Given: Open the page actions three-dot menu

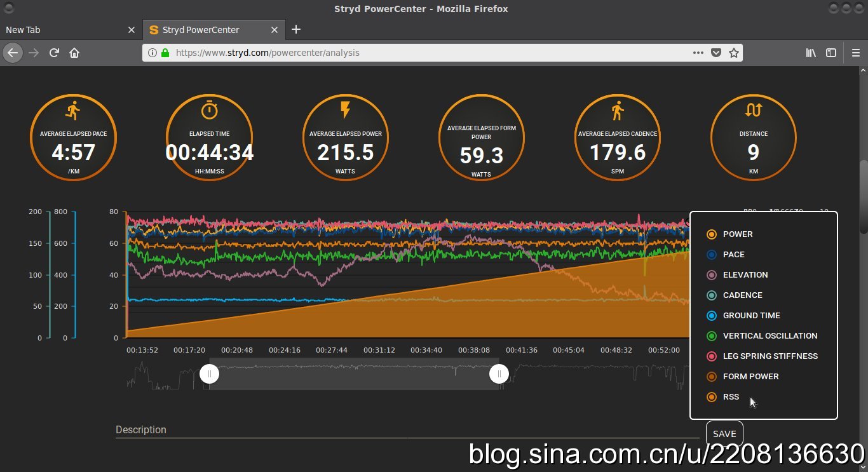Looking at the screenshot, I should click(x=698, y=53).
